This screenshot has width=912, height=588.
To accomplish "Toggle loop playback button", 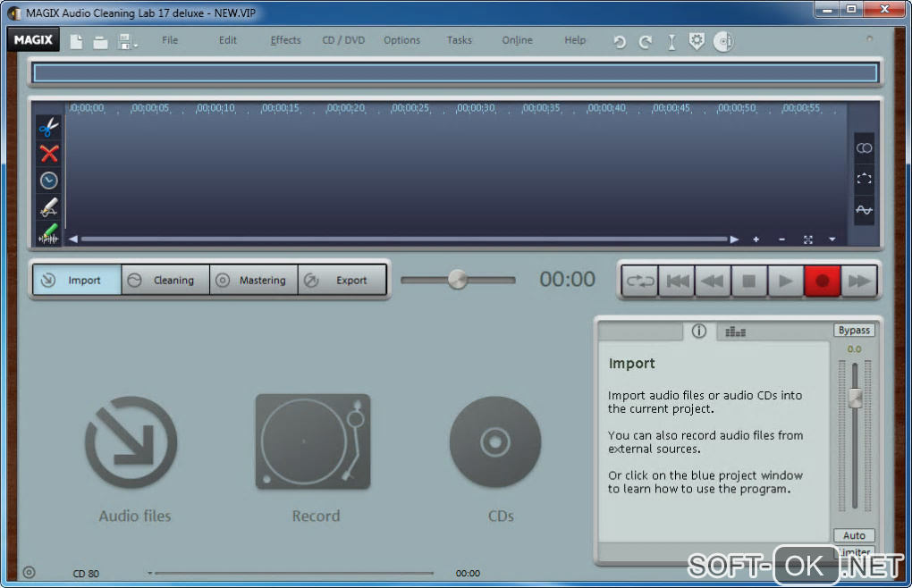I will (x=640, y=281).
